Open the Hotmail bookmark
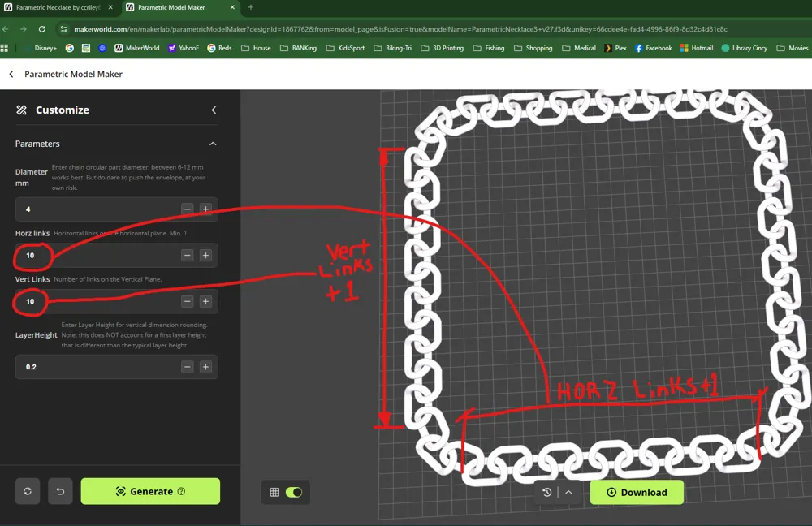Viewport: 812px width, 526px height. click(x=697, y=48)
